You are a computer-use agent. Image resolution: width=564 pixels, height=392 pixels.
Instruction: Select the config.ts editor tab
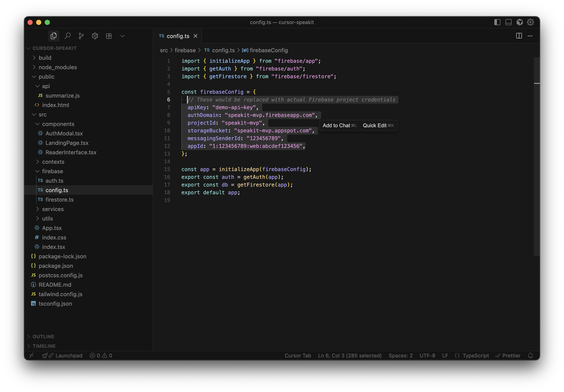tap(178, 36)
